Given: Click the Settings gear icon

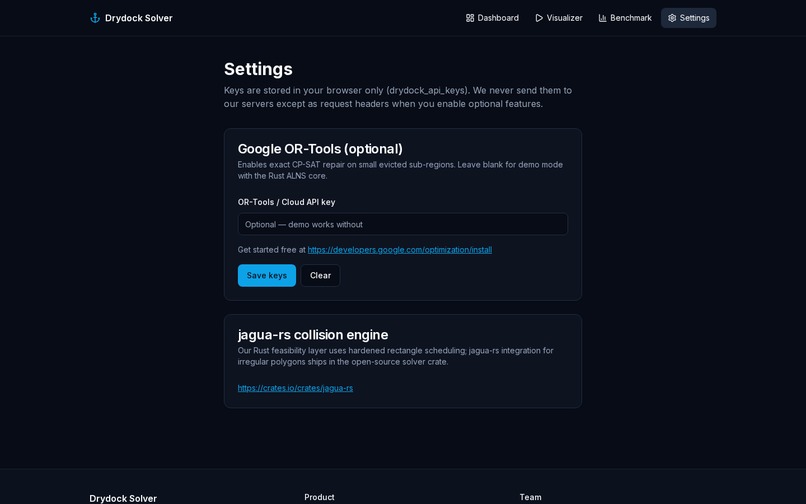Looking at the screenshot, I should point(672,18).
